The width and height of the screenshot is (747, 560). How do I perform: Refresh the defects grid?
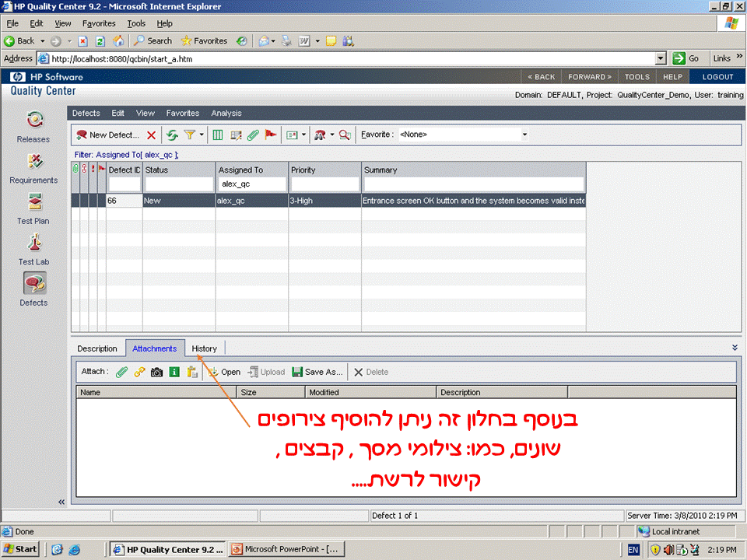(x=172, y=135)
